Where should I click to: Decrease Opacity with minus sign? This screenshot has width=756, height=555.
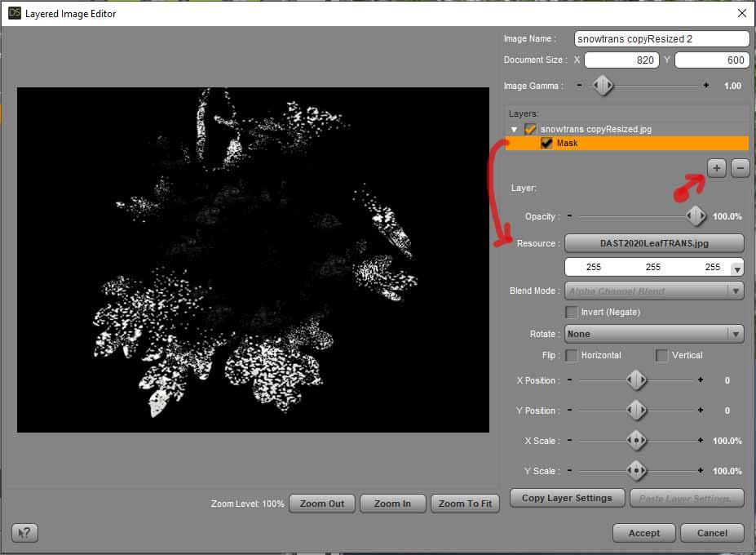(x=569, y=215)
